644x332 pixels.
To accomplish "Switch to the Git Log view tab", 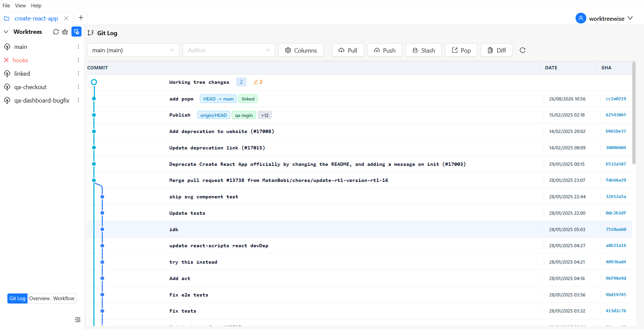I will [17, 298].
